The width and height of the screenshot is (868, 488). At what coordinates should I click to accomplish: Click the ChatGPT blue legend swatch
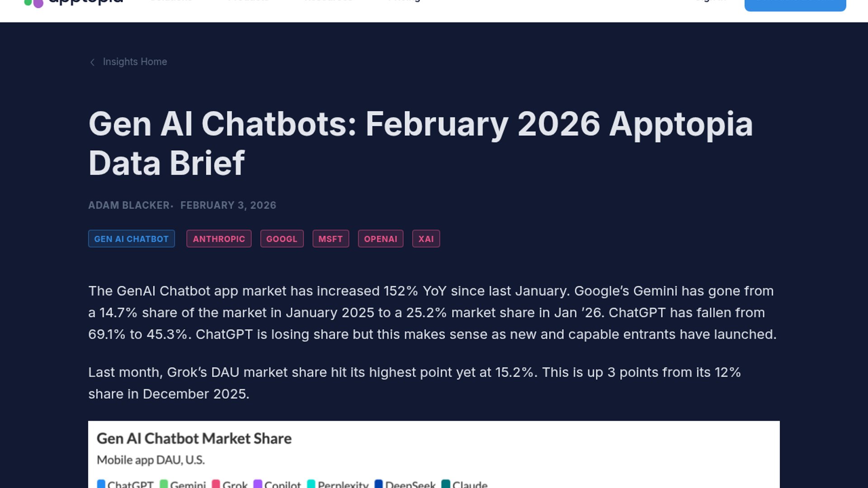click(101, 484)
